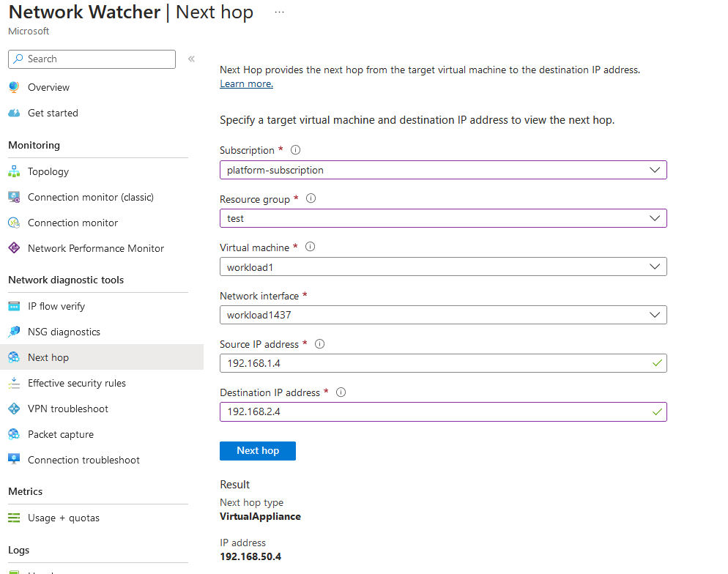The width and height of the screenshot is (728, 574).
Task: Go to Connection monitor page
Action: [73, 223]
